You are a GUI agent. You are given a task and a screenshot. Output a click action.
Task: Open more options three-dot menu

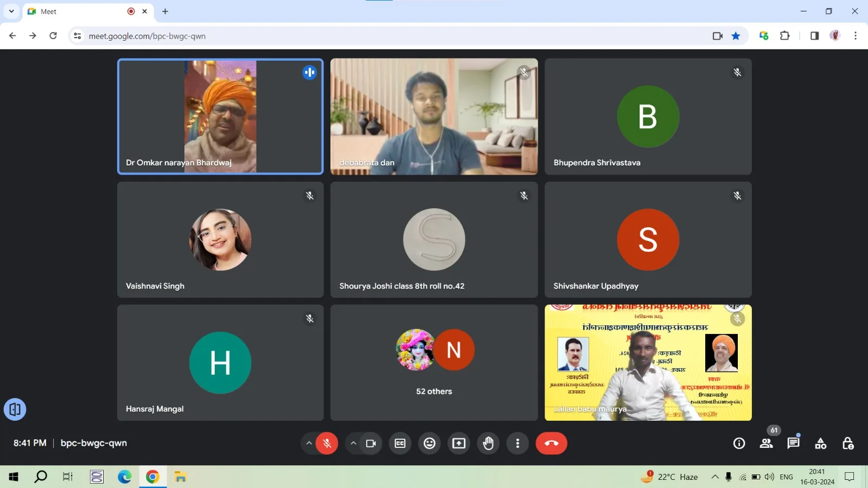[518, 444]
